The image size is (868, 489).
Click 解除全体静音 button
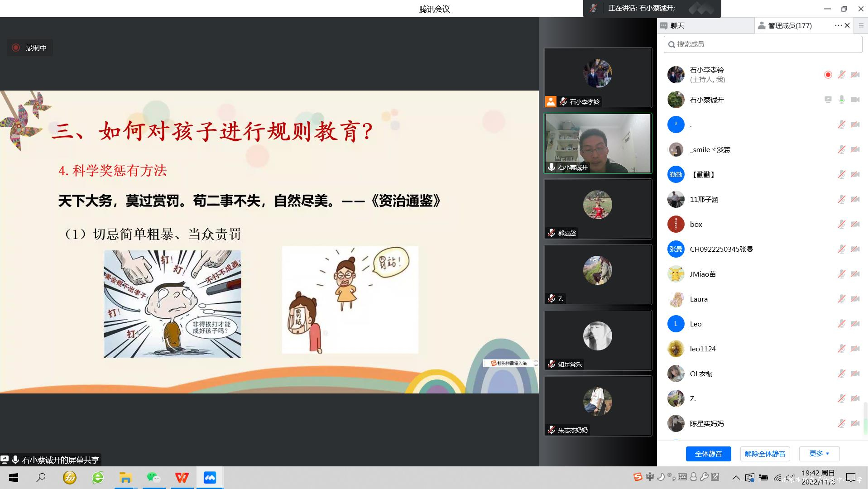[765, 454]
